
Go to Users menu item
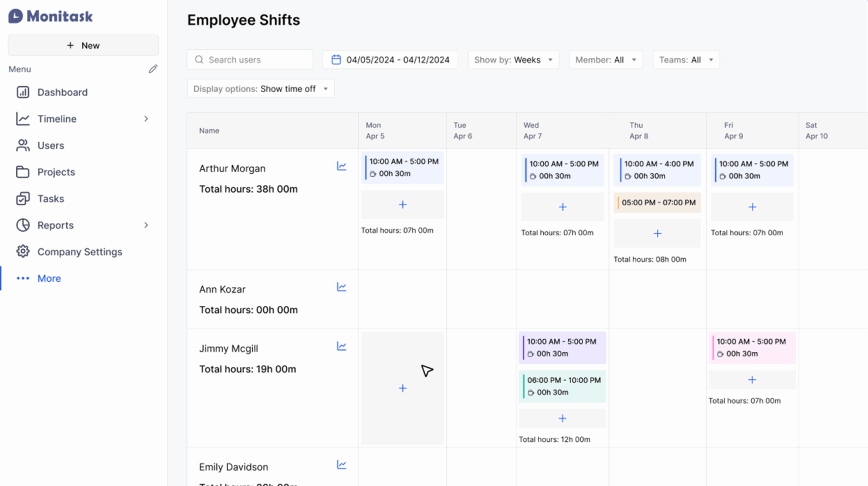pos(51,145)
